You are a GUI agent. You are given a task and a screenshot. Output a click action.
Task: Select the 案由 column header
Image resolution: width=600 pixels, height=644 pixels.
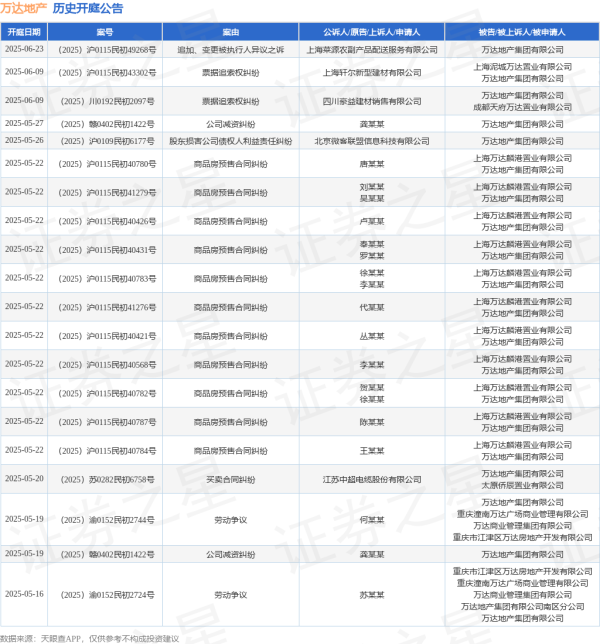(230, 32)
